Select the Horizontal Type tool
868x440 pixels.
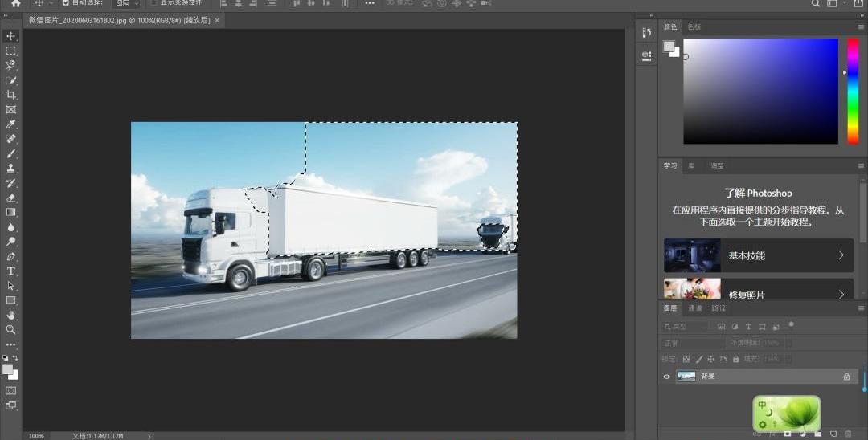point(10,271)
